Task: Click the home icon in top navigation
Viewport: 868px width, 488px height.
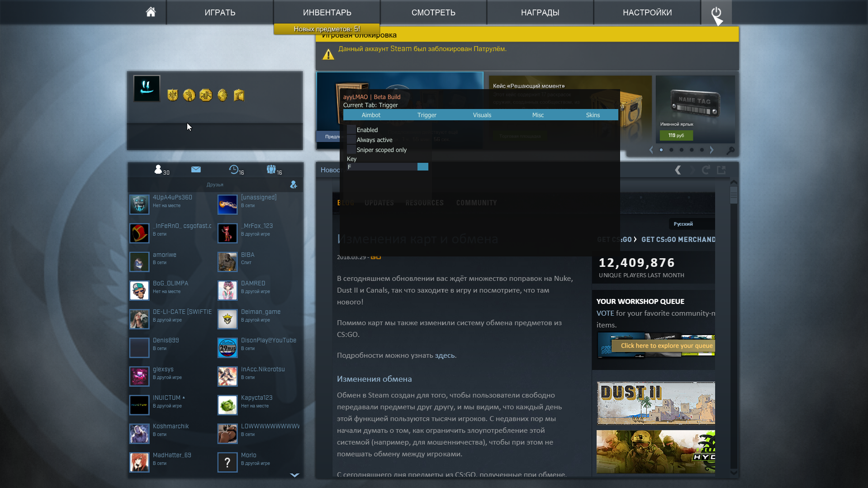Action: pyautogui.click(x=151, y=12)
